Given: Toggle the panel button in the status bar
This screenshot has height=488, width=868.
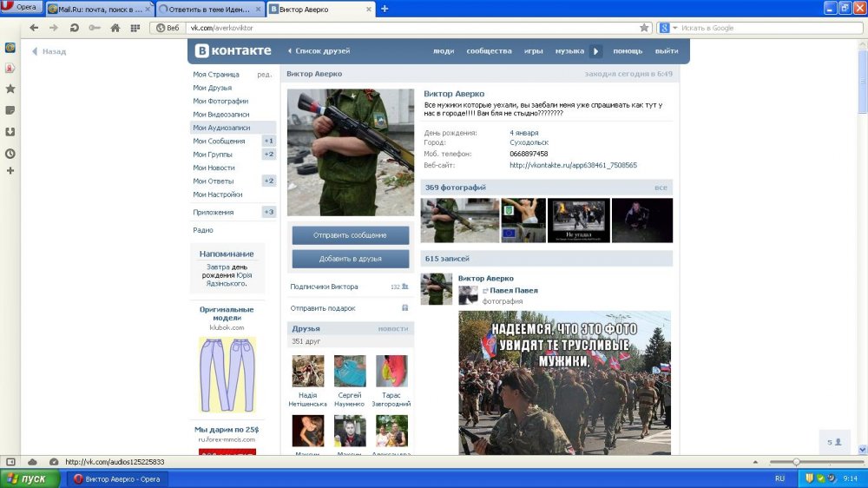Looking at the screenshot, I should [10, 461].
